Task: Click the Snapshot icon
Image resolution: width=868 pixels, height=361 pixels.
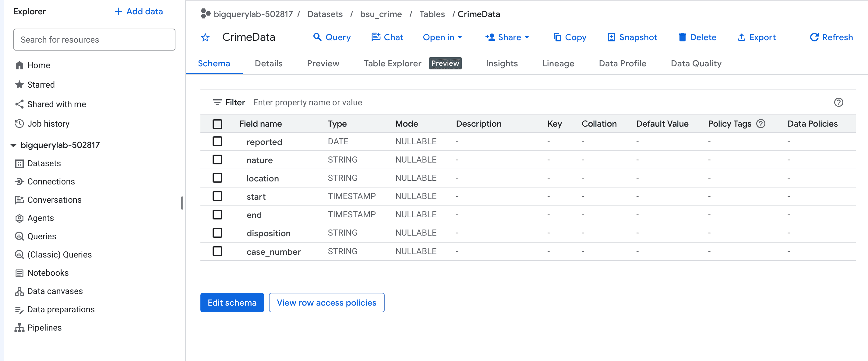Action: coord(611,37)
